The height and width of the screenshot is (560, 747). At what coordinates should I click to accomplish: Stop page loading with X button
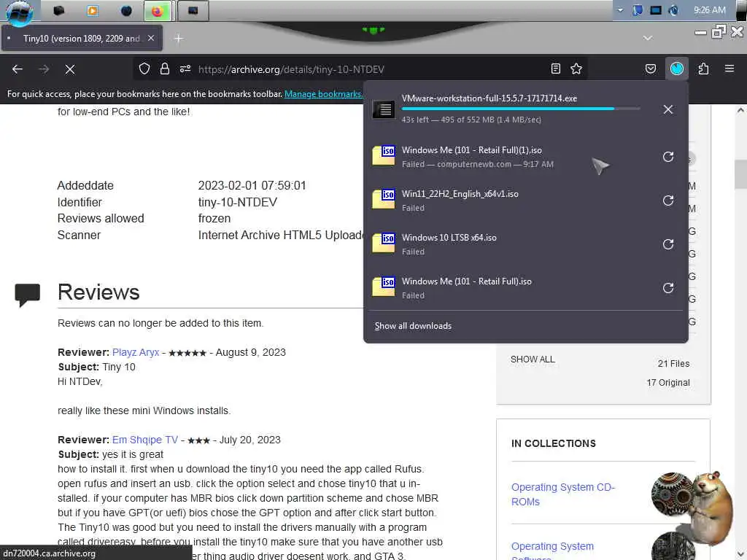point(70,69)
